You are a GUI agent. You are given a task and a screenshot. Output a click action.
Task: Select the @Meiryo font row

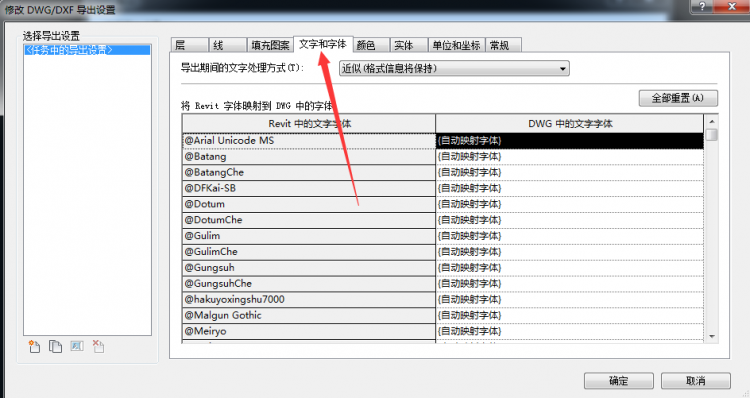tap(309, 331)
